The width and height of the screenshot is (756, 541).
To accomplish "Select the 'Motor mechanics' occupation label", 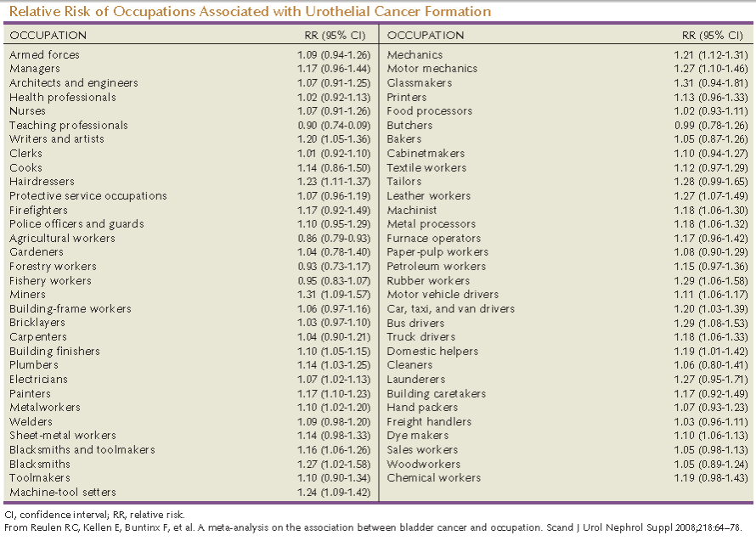I will click(x=432, y=69).
